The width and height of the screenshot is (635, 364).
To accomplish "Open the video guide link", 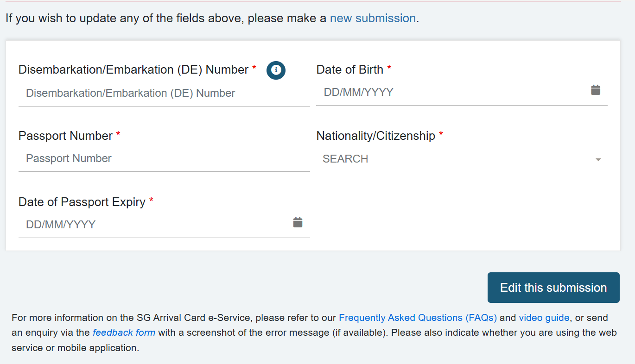I will point(544,318).
